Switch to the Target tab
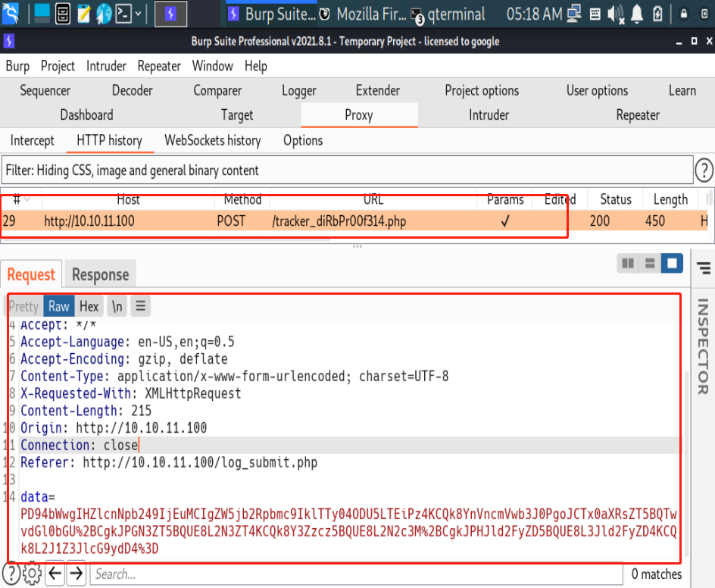This screenshot has height=588, width=715. click(237, 115)
